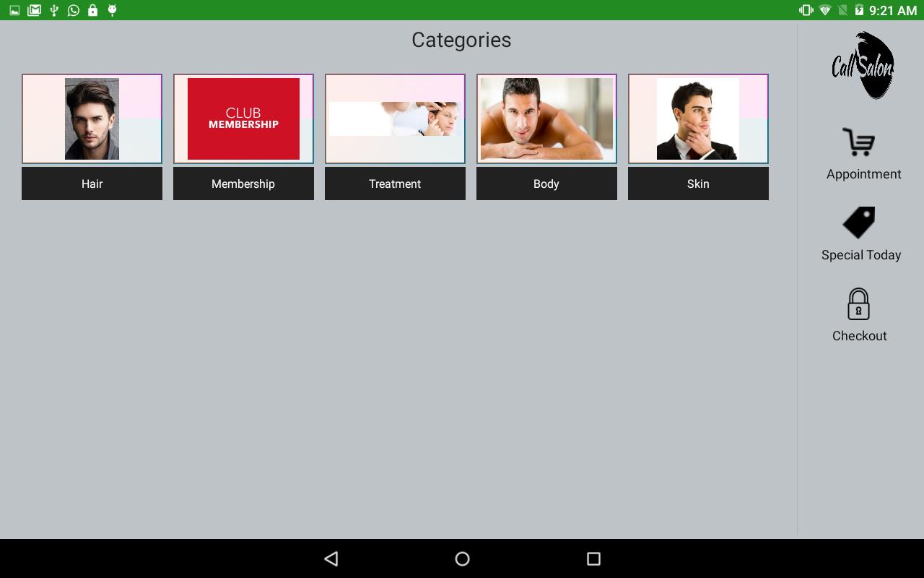Click the Call Salon logo

pos(861,64)
